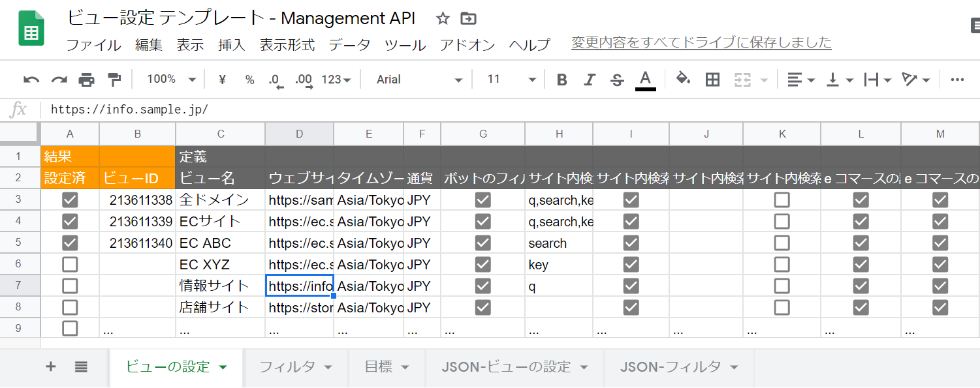Toggle strikethrough formatting
Image resolution: width=980 pixels, height=388 pixels.
pyautogui.click(x=617, y=80)
